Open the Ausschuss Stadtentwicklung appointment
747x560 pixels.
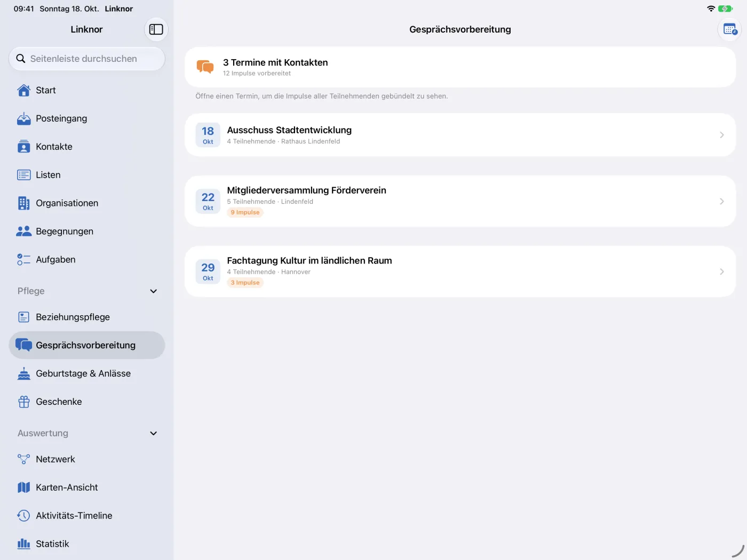pos(460,135)
